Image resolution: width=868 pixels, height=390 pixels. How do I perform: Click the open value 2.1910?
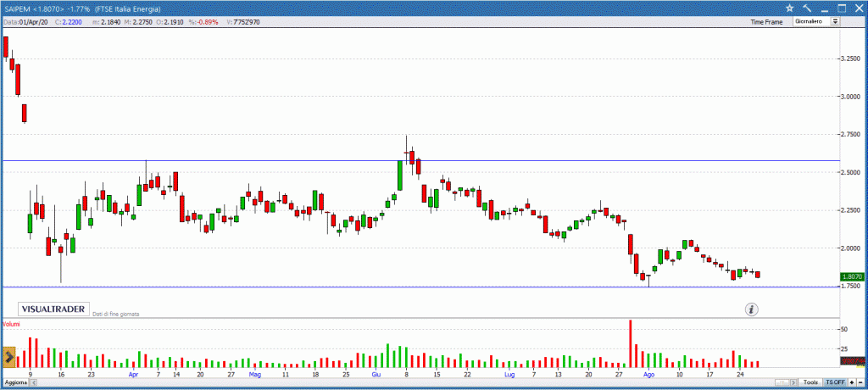(x=173, y=22)
